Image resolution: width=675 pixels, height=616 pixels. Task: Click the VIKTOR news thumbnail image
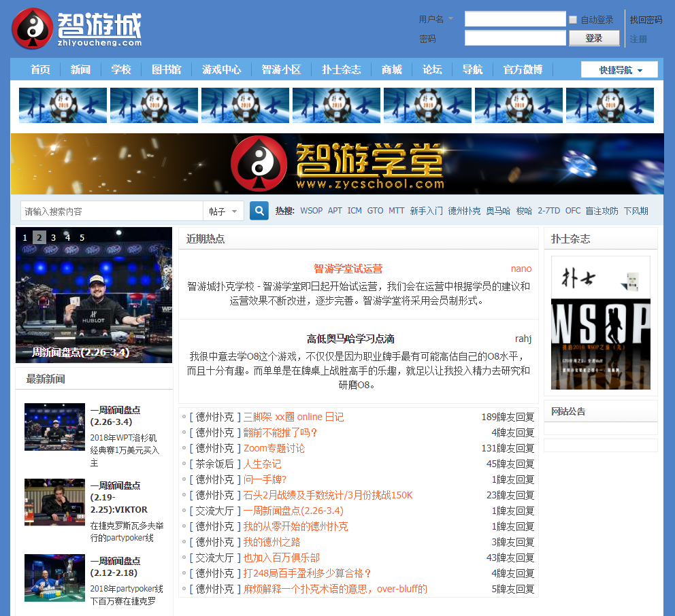point(54,502)
